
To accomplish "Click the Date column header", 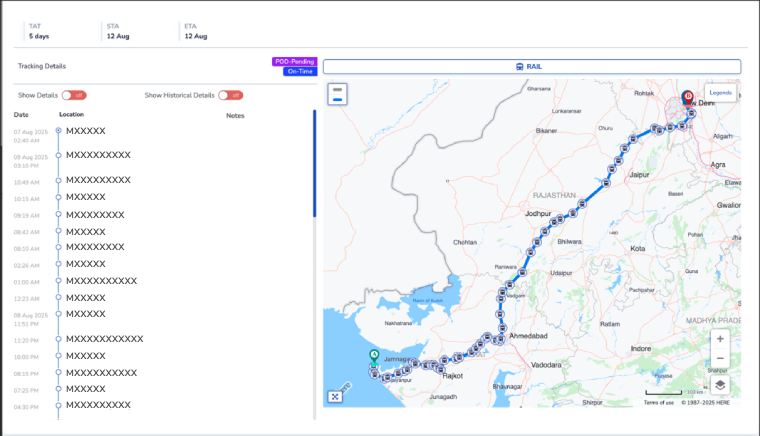I will (21, 115).
